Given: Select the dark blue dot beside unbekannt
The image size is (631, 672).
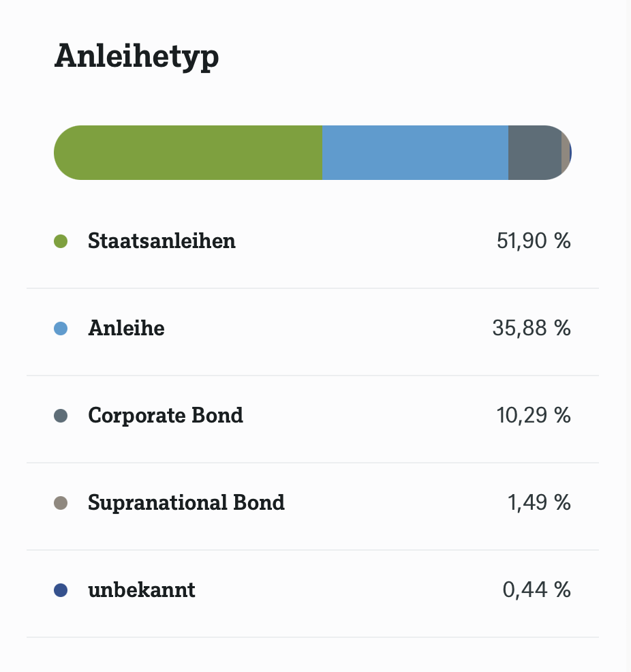Looking at the screenshot, I should coord(61,590).
